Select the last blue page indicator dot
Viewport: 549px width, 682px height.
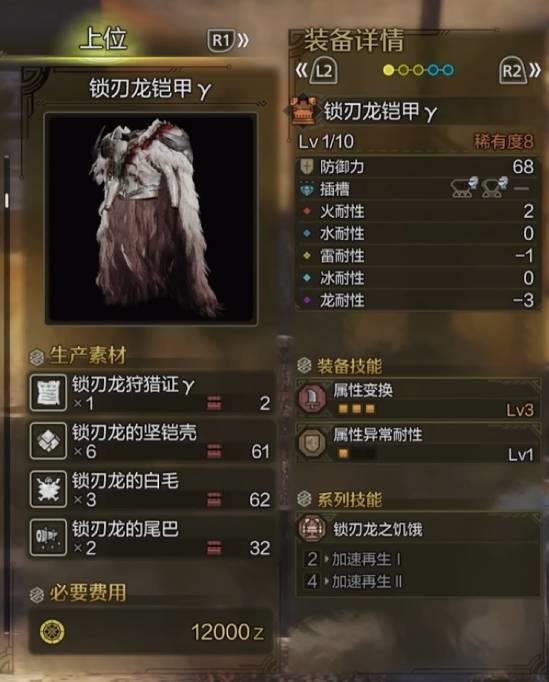[448, 70]
